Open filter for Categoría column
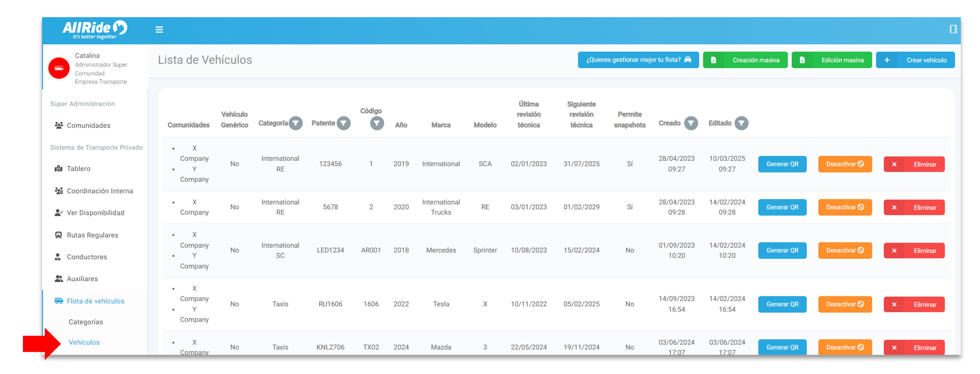Image resolution: width=980 pixels, height=374 pixels. click(296, 123)
